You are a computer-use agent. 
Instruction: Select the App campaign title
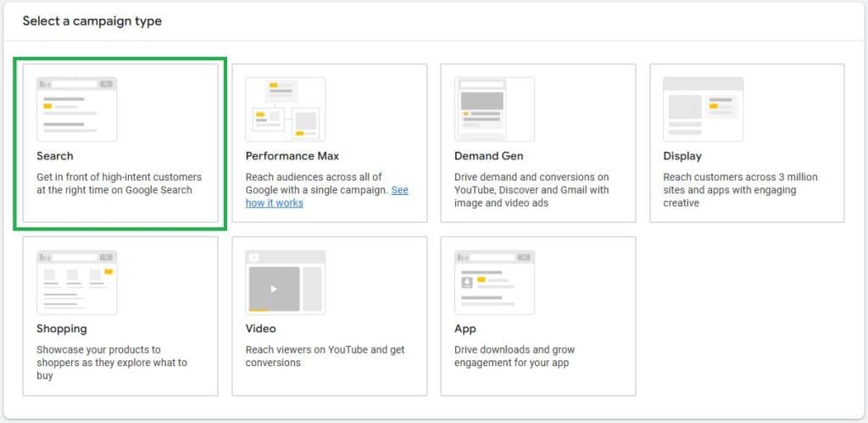[x=465, y=329]
